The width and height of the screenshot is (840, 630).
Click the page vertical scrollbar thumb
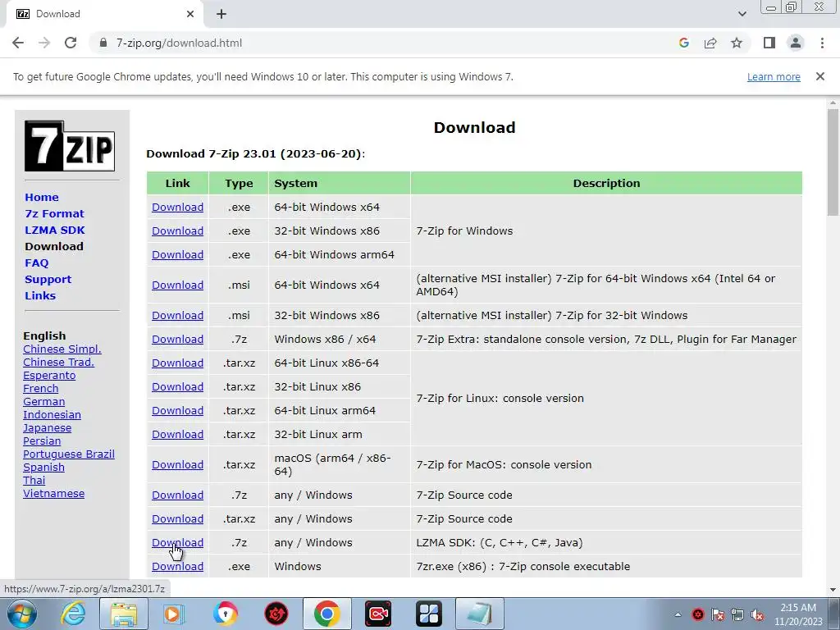tap(833, 162)
